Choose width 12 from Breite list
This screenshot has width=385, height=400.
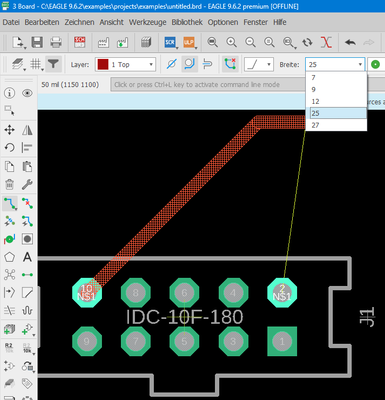click(336, 101)
